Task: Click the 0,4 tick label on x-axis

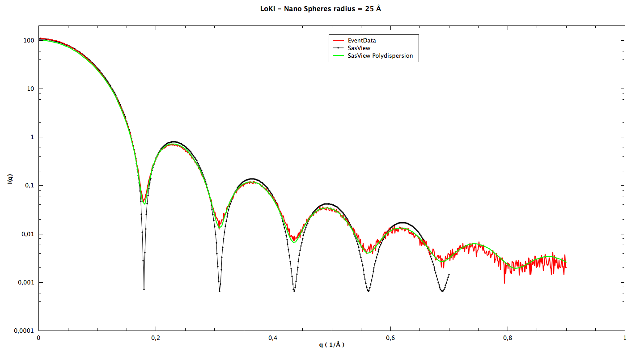Action: tap(273, 338)
